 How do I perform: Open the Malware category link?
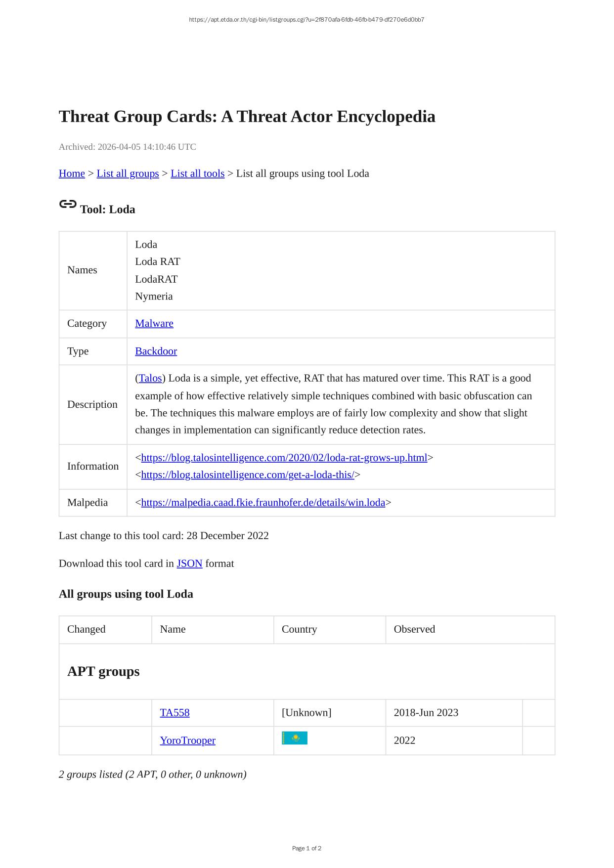click(154, 323)
